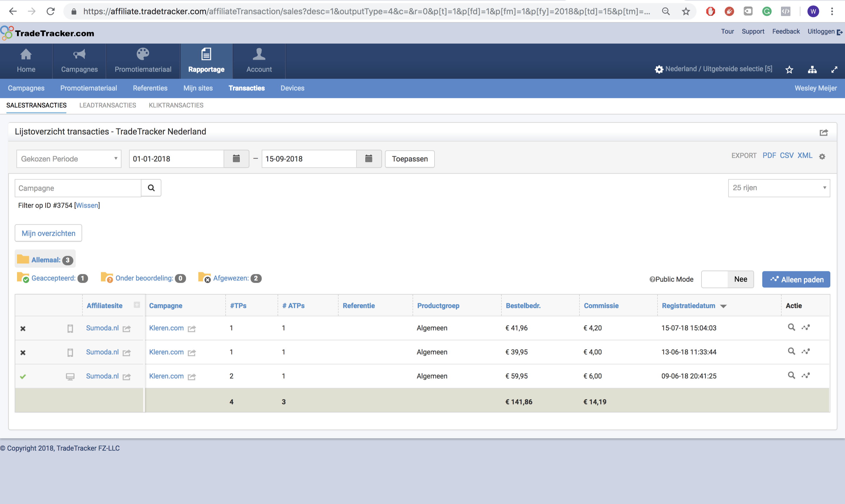The image size is (845, 504).
Task: Open Sumoda.nl link in the 15-07-18 row
Action: tap(102, 328)
